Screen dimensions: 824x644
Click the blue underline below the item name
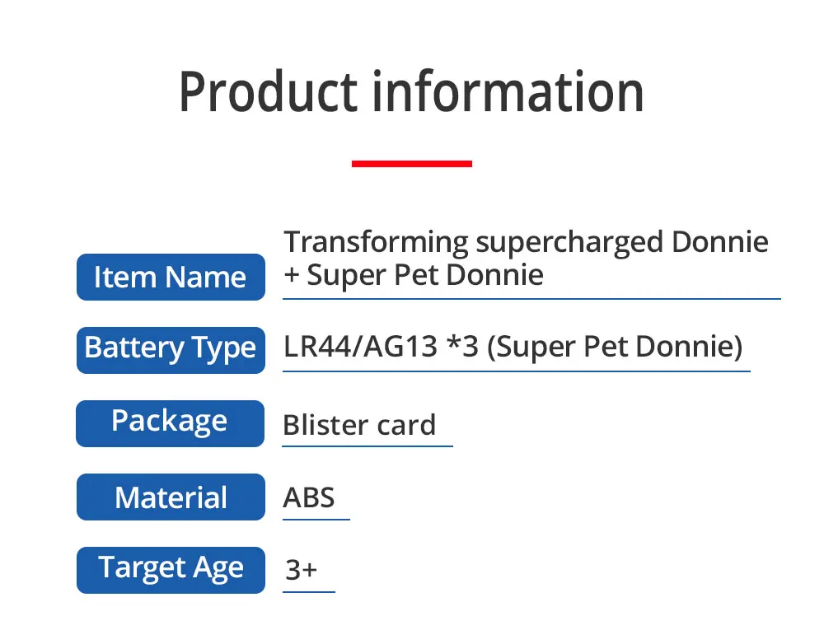pyautogui.click(x=531, y=298)
